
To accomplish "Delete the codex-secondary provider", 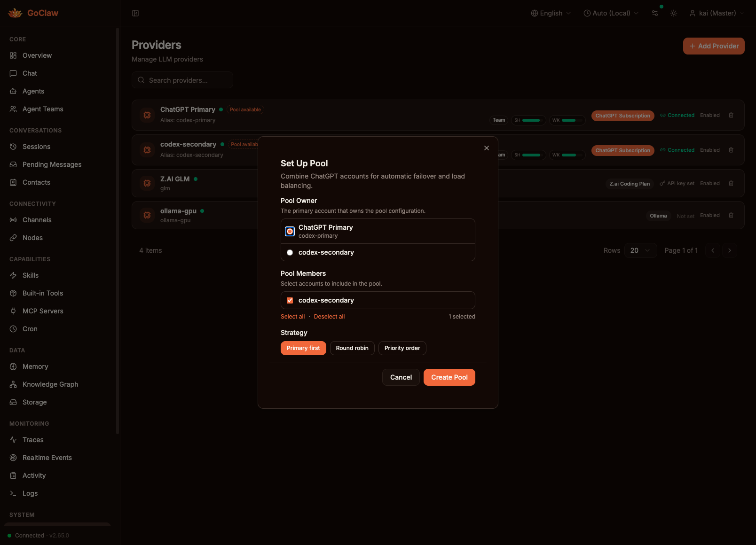I will coord(731,150).
